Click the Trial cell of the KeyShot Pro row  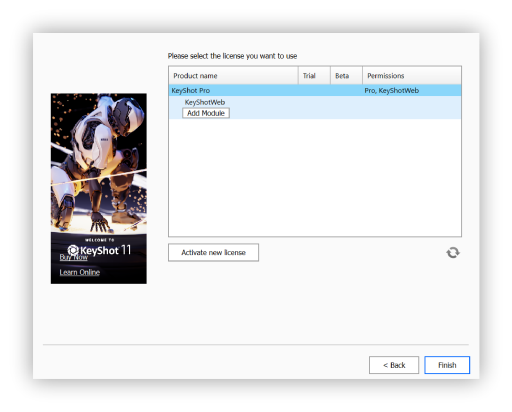314,90
